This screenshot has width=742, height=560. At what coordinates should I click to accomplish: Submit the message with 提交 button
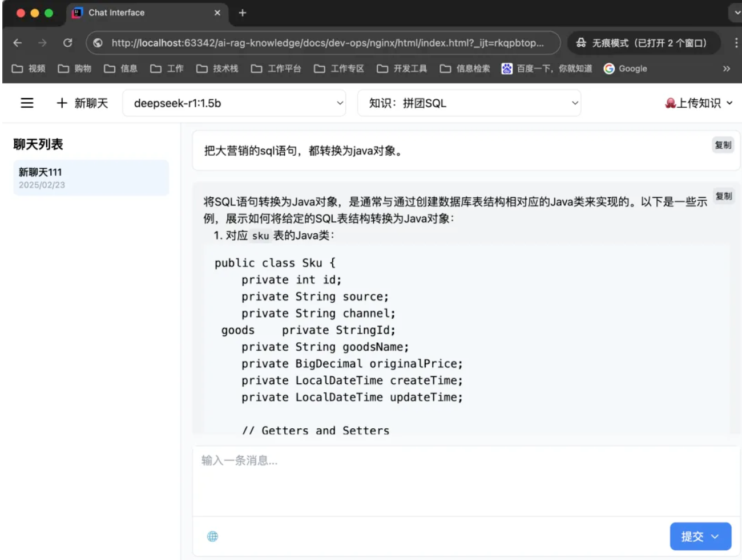700,537
